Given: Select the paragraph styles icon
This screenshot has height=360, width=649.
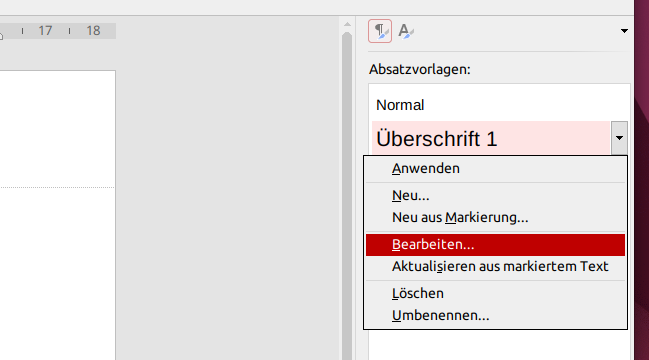Looking at the screenshot, I should pos(380,31).
